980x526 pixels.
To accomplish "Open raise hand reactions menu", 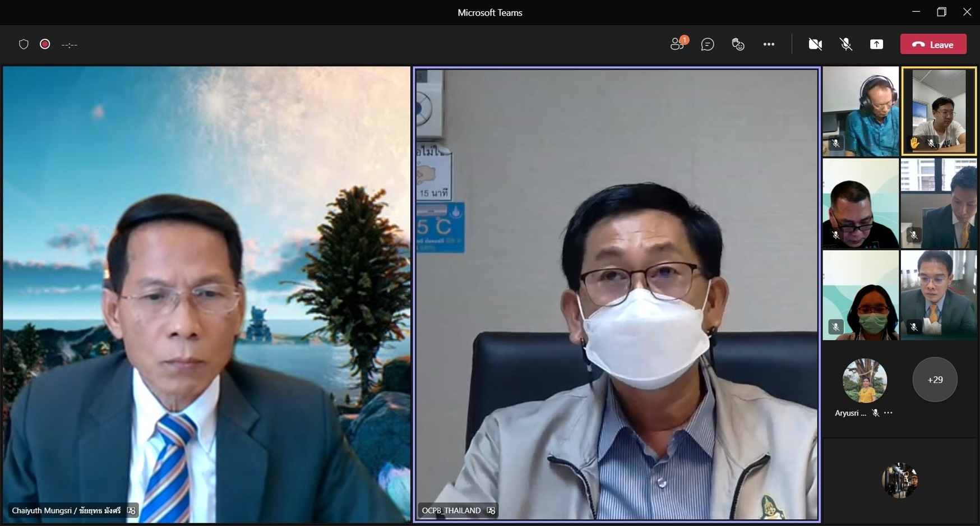I will [x=738, y=44].
